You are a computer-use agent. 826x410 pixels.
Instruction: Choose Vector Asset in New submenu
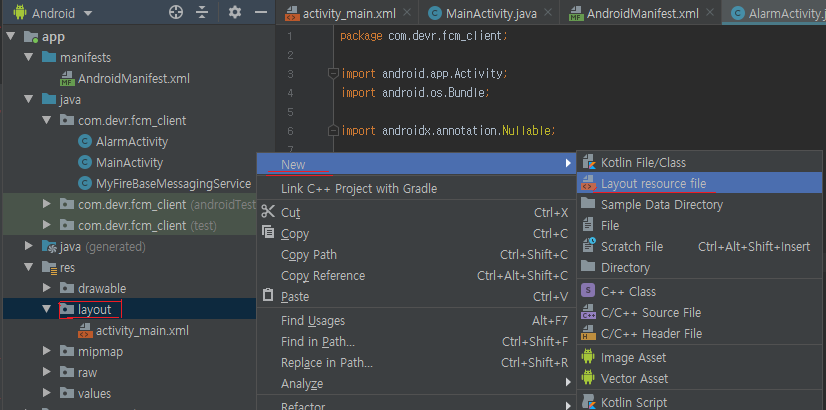coord(700,378)
